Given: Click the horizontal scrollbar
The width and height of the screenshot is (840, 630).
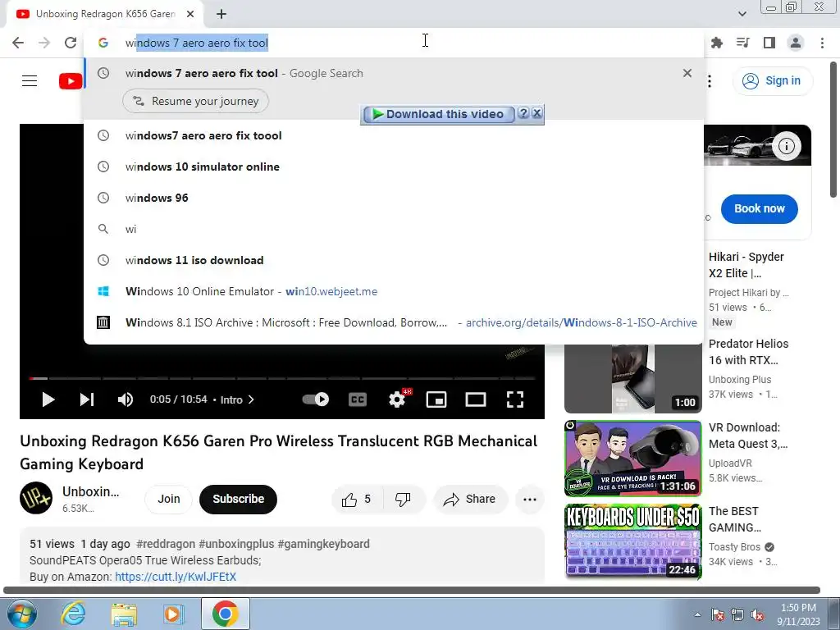Looking at the screenshot, I should click(x=412, y=591).
